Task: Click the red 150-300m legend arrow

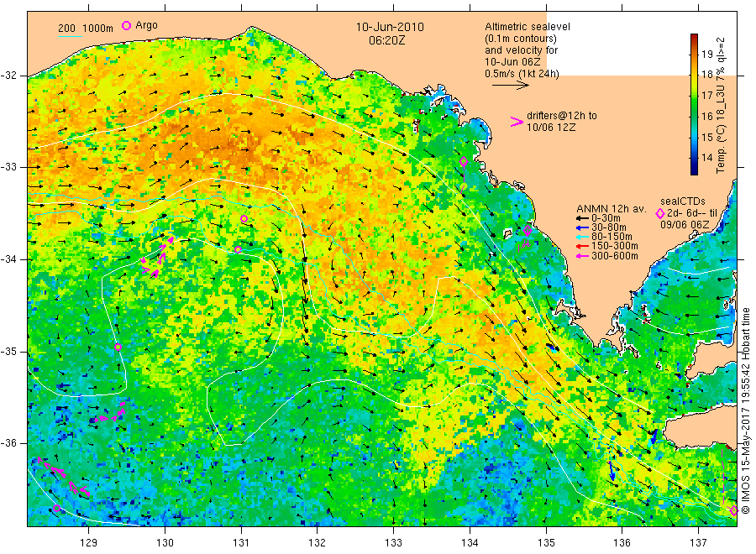Action: (x=582, y=246)
